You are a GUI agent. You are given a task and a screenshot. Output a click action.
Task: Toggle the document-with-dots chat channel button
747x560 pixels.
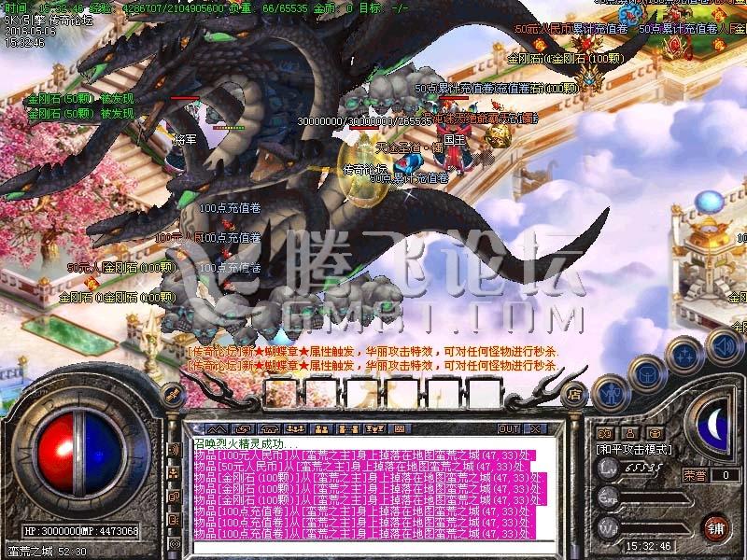tap(174, 520)
